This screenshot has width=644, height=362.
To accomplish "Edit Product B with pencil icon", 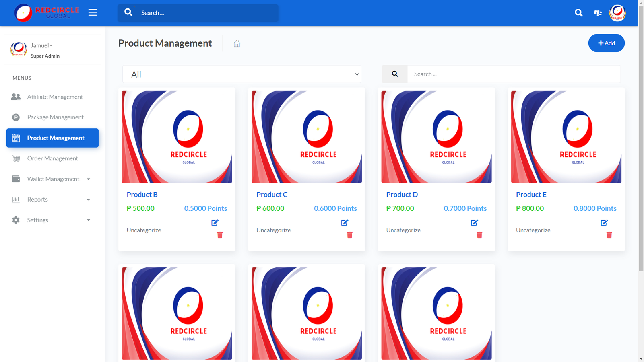I will tap(215, 222).
